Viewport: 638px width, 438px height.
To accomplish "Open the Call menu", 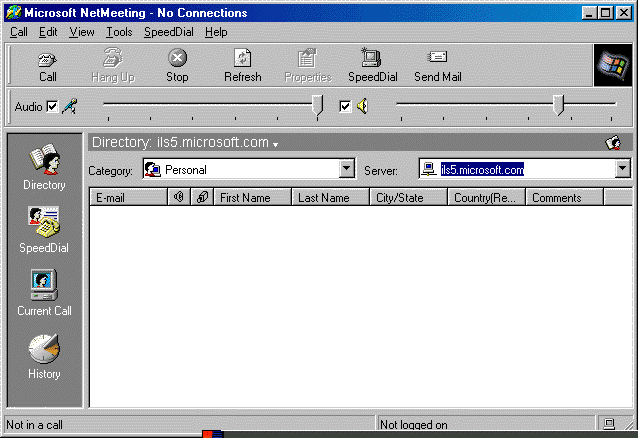I will click(19, 32).
